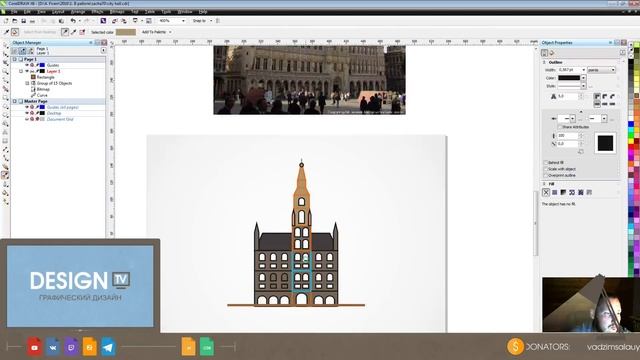
Task: Select the Bitmap object in Object Manager
Action: click(43, 89)
